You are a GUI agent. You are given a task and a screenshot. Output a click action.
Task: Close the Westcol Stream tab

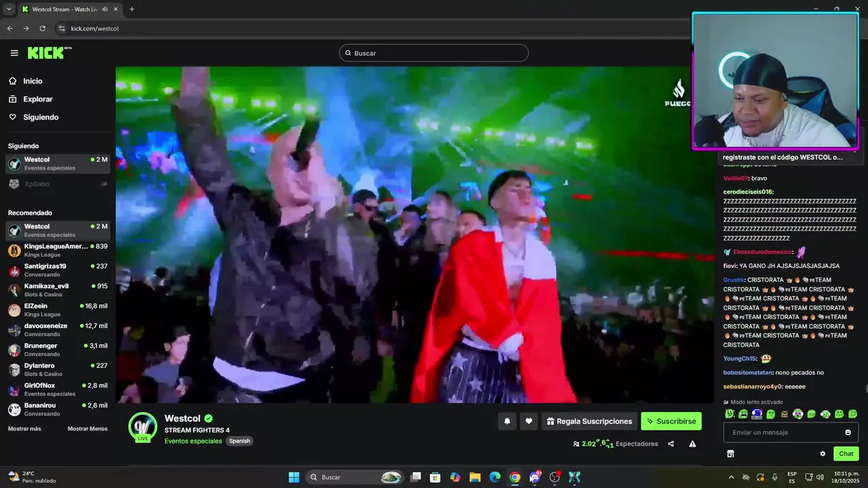(x=115, y=9)
